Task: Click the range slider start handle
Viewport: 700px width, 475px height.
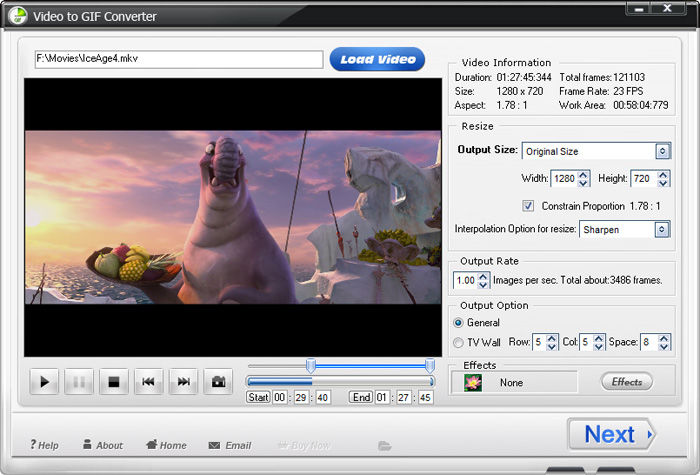Action: (x=311, y=366)
